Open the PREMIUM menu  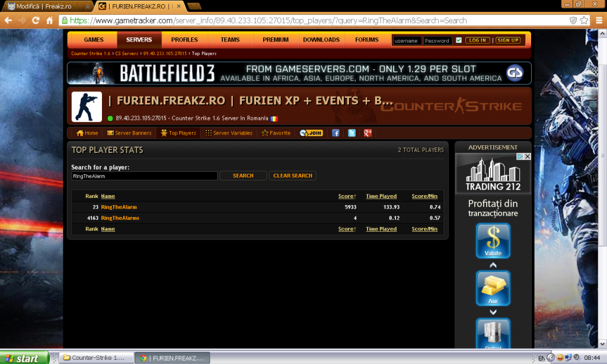276,40
